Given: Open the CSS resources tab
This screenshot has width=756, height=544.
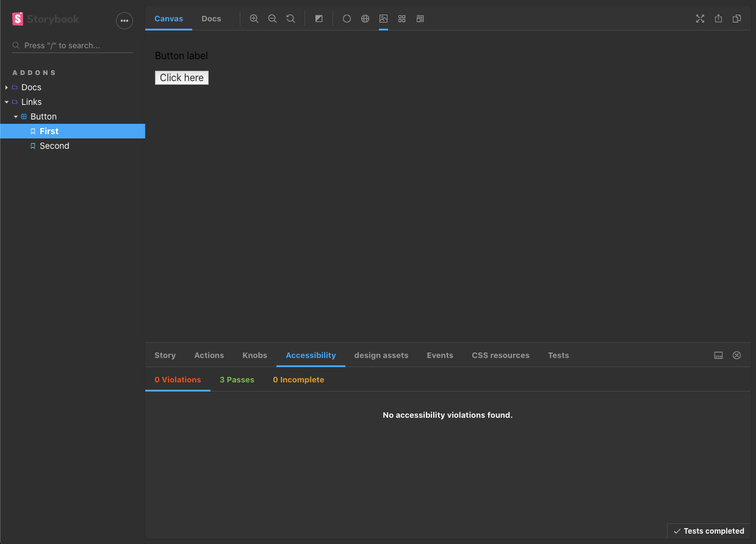Looking at the screenshot, I should pyautogui.click(x=500, y=355).
